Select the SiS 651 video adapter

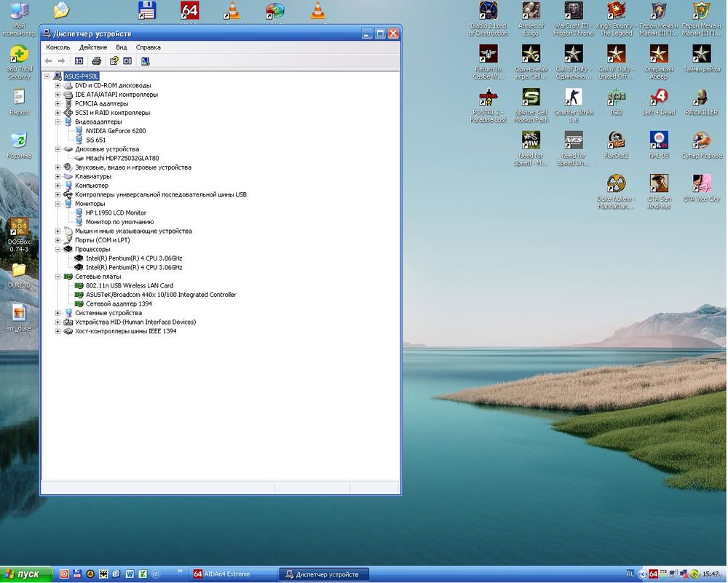click(x=95, y=140)
